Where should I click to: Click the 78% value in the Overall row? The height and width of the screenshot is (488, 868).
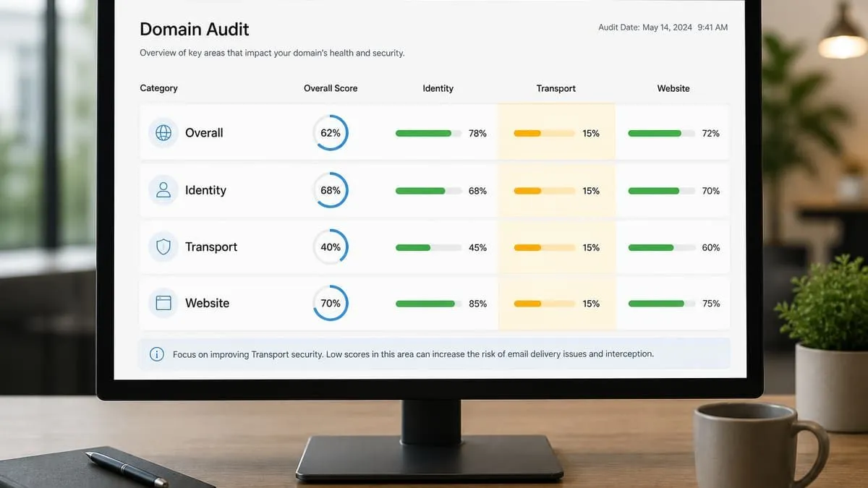tap(477, 133)
